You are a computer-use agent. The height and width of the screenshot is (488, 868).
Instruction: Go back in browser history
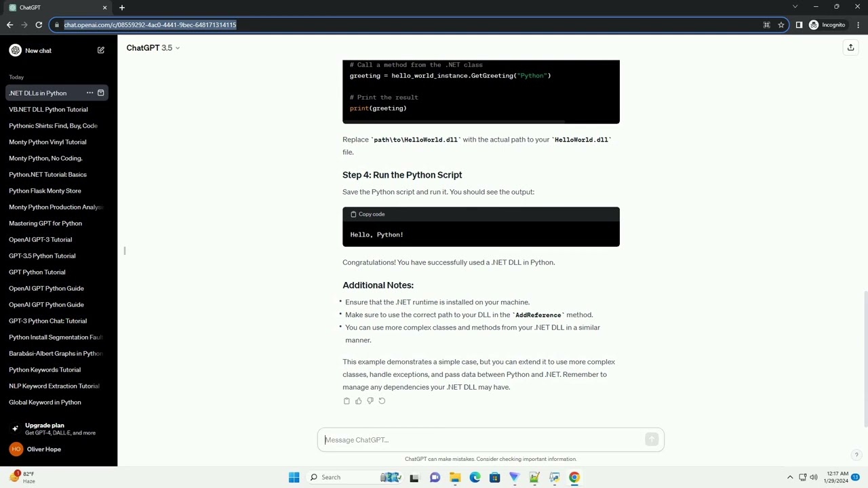pos(9,25)
